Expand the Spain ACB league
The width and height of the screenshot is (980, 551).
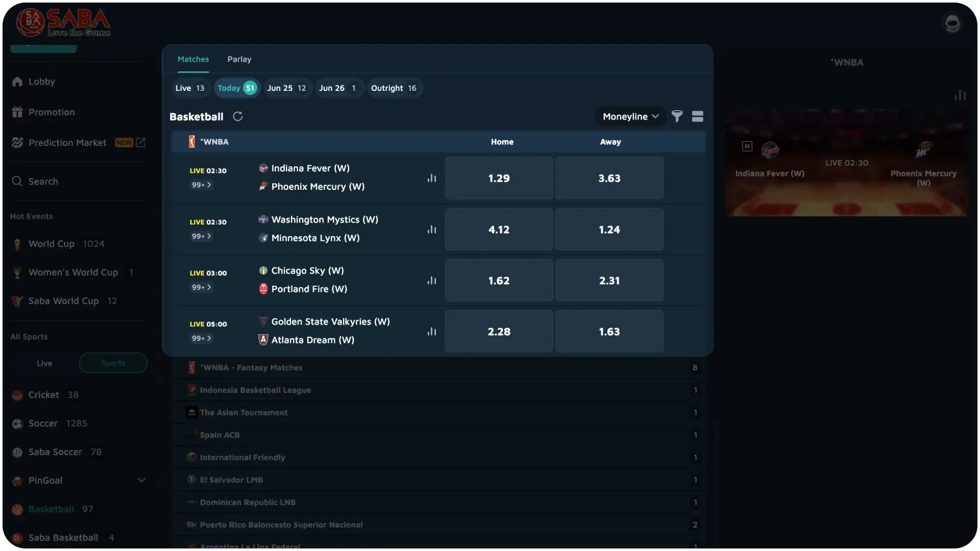(439, 435)
